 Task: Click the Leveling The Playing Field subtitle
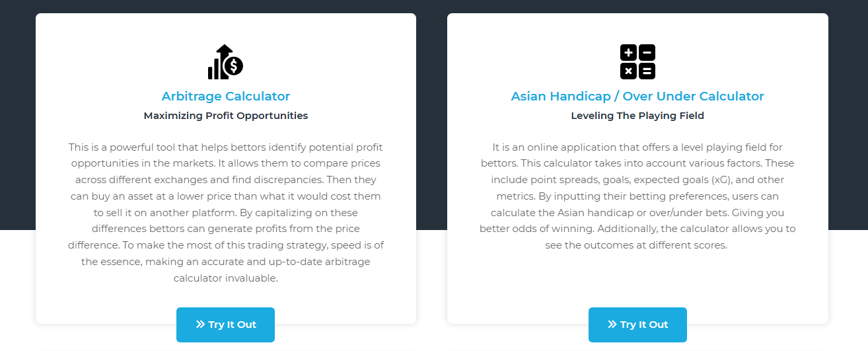pyautogui.click(x=637, y=116)
